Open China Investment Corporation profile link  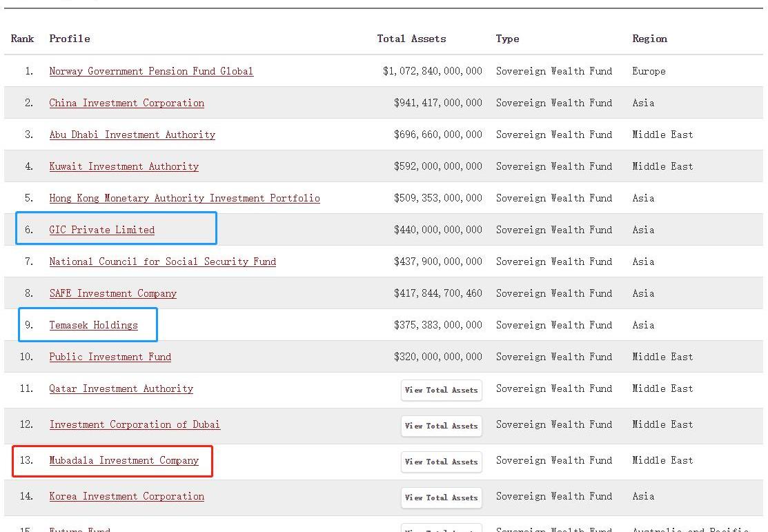click(127, 104)
